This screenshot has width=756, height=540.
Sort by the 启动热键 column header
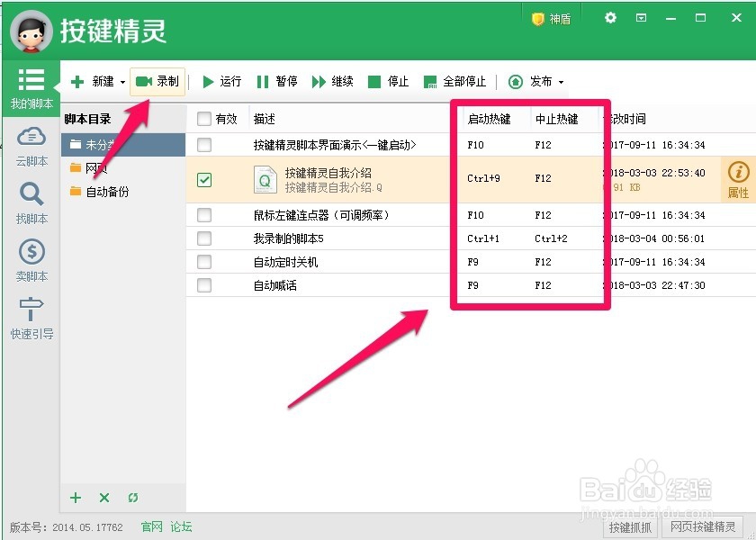pos(489,119)
